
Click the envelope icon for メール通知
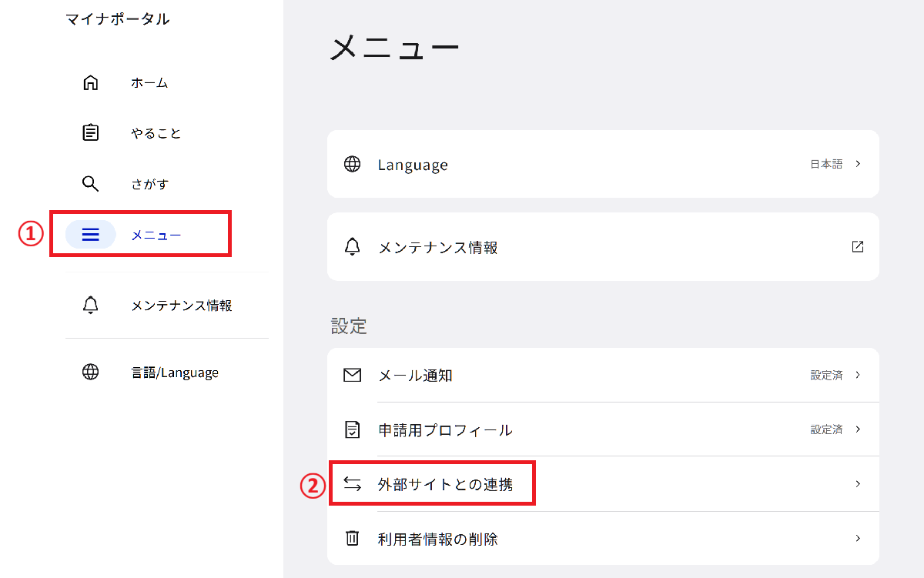(352, 376)
